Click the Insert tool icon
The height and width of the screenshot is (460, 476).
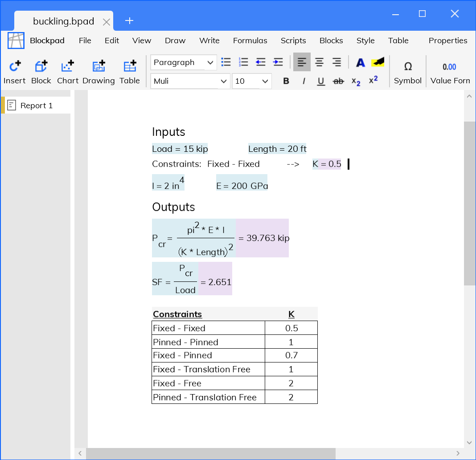[x=15, y=67]
